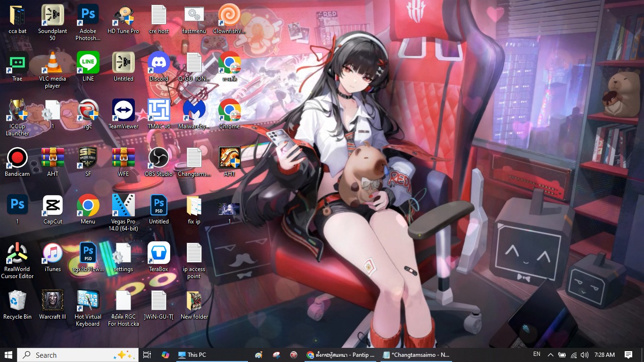Select the Changtams text file on desktop

194,162
